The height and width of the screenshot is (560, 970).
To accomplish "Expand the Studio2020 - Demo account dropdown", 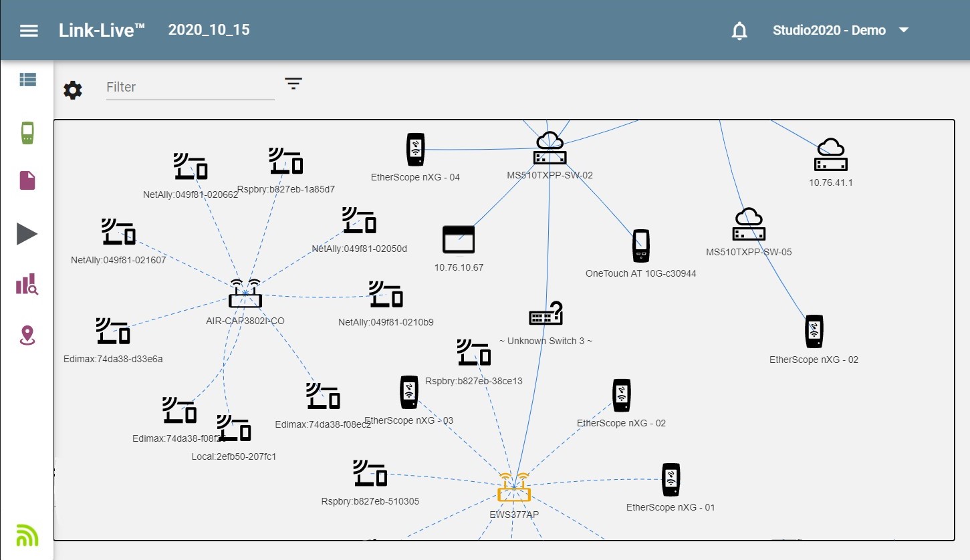I will tap(841, 31).
